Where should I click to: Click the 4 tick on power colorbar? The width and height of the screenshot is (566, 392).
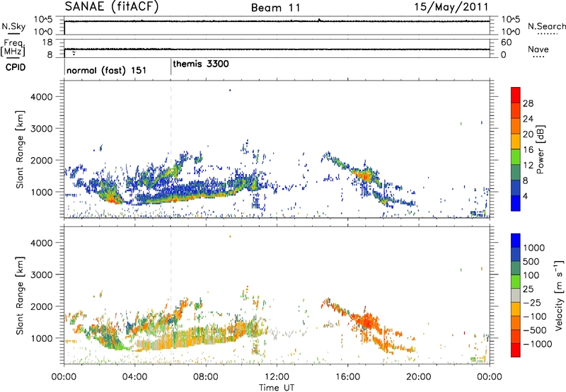(526, 196)
